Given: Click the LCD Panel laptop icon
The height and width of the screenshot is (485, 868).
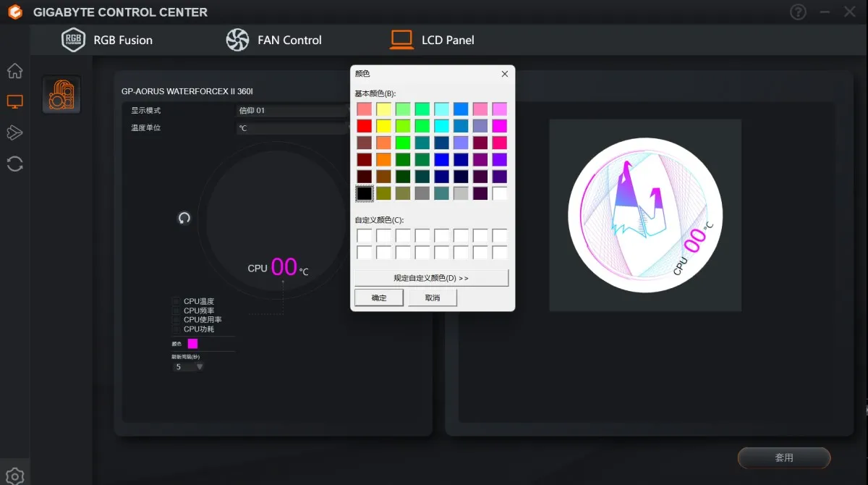Looking at the screenshot, I should (401, 40).
